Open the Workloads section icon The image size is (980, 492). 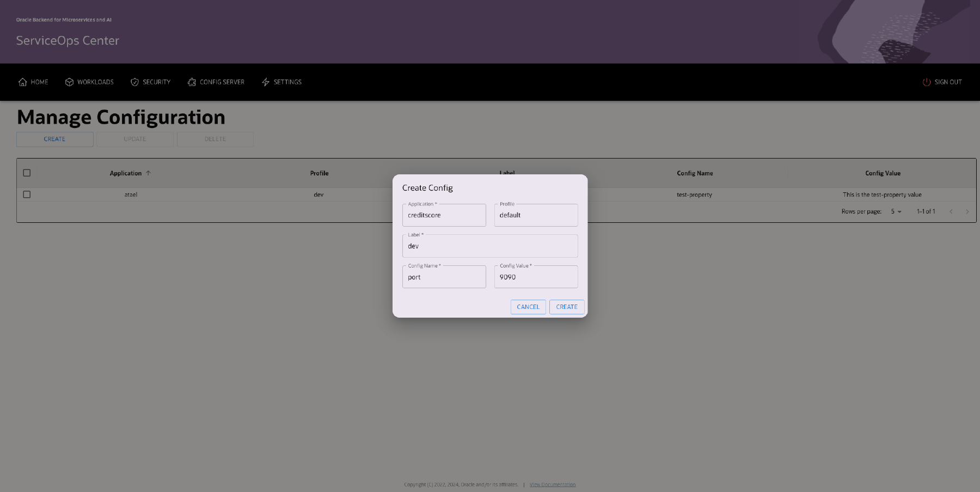click(69, 82)
